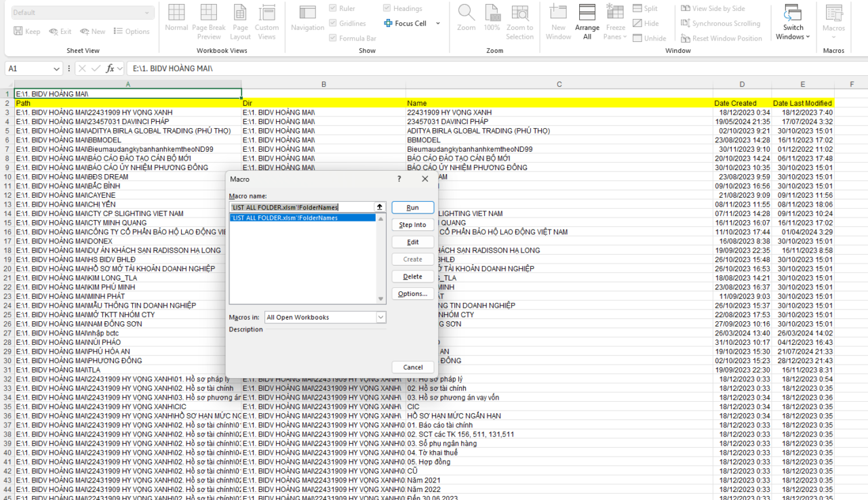Collapse the Macro dialog with arrow button
The width and height of the screenshot is (868, 500).
(x=380, y=207)
